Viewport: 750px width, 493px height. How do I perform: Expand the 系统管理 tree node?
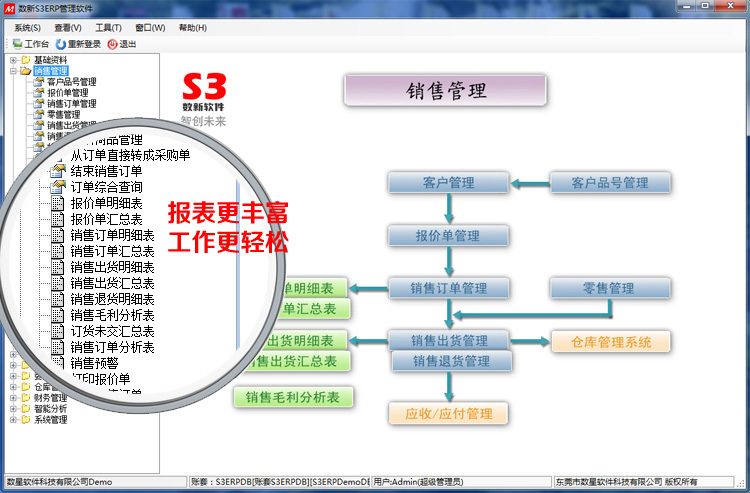coord(13,420)
